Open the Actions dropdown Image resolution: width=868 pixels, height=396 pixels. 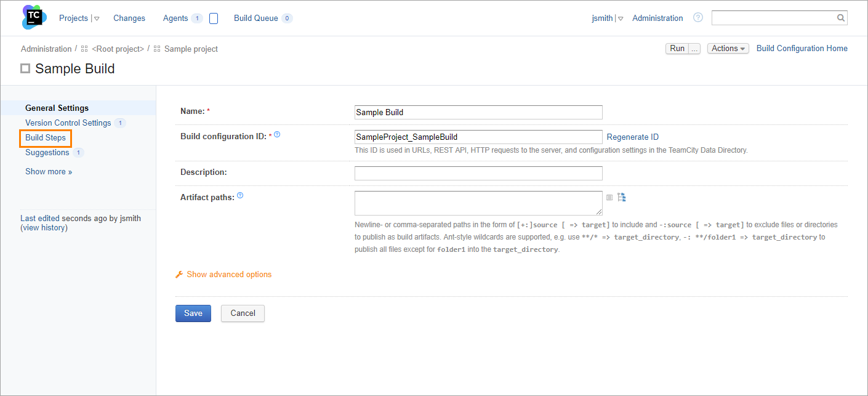pyautogui.click(x=728, y=48)
